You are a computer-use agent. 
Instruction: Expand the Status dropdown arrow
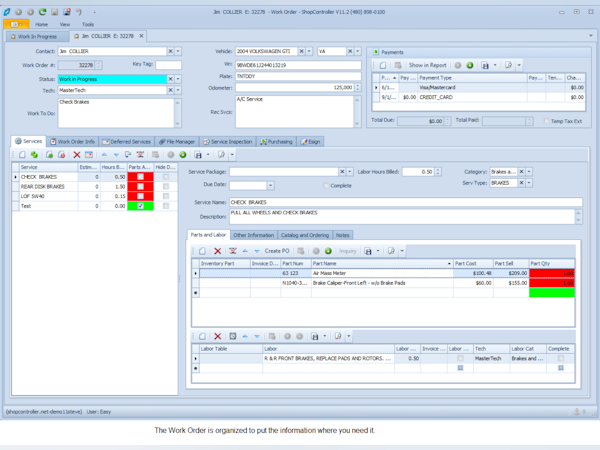pyautogui.click(x=178, y=79)
